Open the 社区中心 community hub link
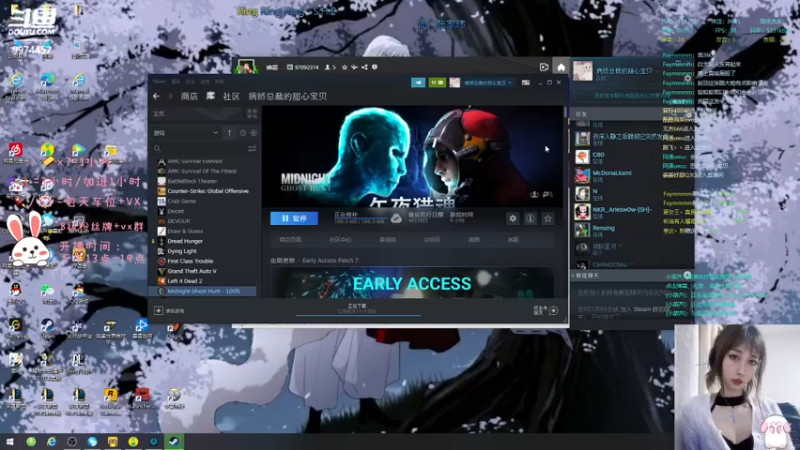The width and height of the screenshot is (800, 450). [340, 239]
